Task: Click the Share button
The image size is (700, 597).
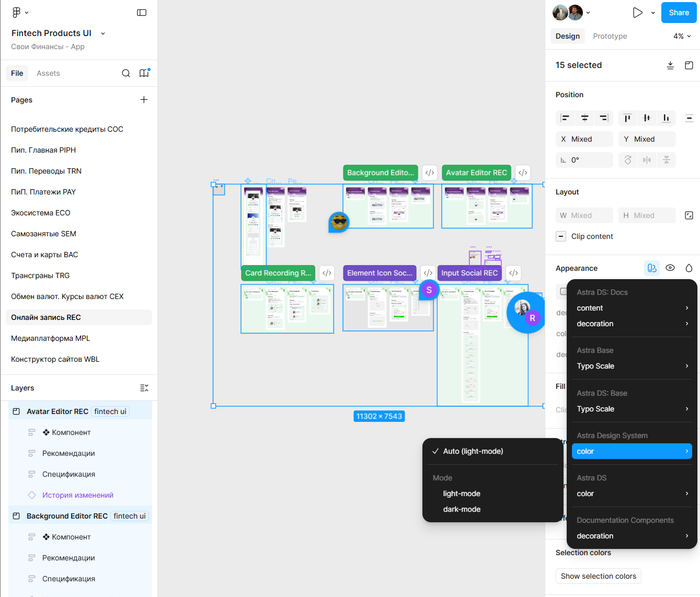Action: pyautogui.click(x=679, y=13)
